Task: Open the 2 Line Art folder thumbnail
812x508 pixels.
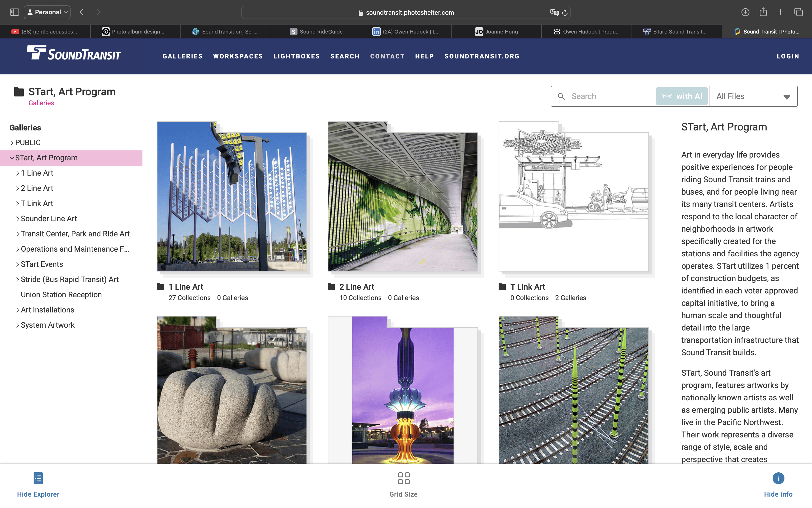Action: (x=402, y=201)
